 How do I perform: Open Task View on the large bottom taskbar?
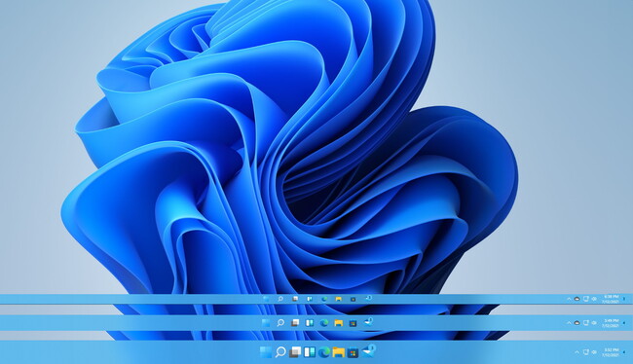pyautogui.click(x=295, y=352)
